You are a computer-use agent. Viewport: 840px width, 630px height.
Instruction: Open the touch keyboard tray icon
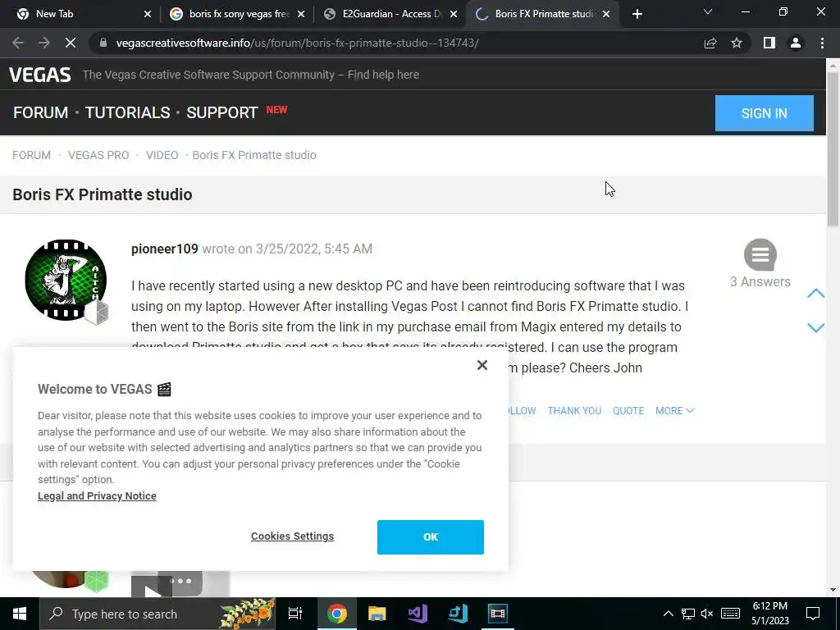point(730,614)
